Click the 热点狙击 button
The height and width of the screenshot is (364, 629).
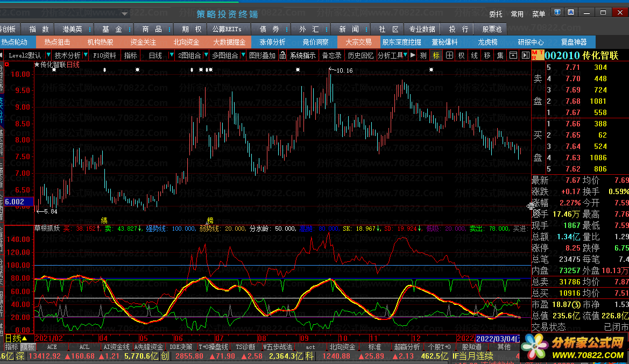coord(57,42)
